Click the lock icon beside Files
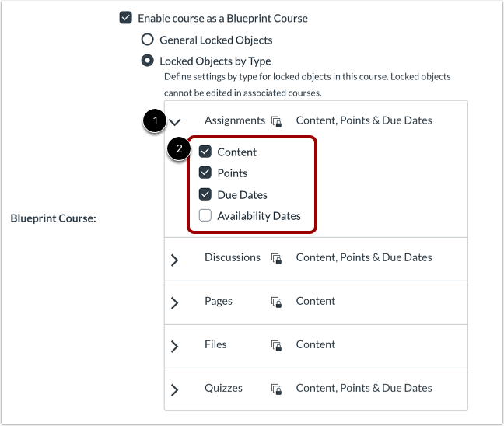Screen dimensions: 504x426 click(x=276, y=346)
